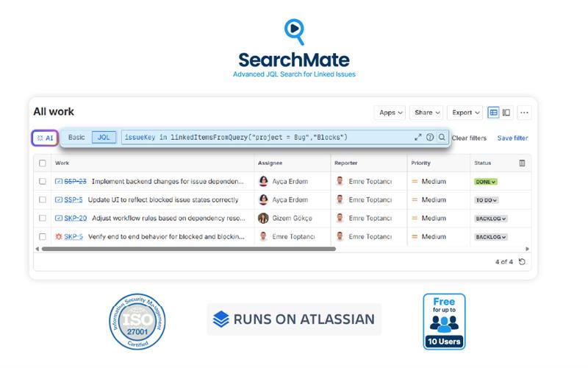Sort by the Work column header
Viewport: 588px width, 368px height.
click(x=62, y=163)
